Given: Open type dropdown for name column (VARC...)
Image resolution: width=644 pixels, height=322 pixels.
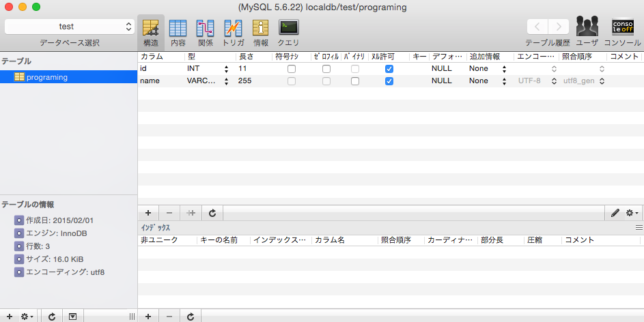Looking at the screenshot, I should [x=226, y=81].
